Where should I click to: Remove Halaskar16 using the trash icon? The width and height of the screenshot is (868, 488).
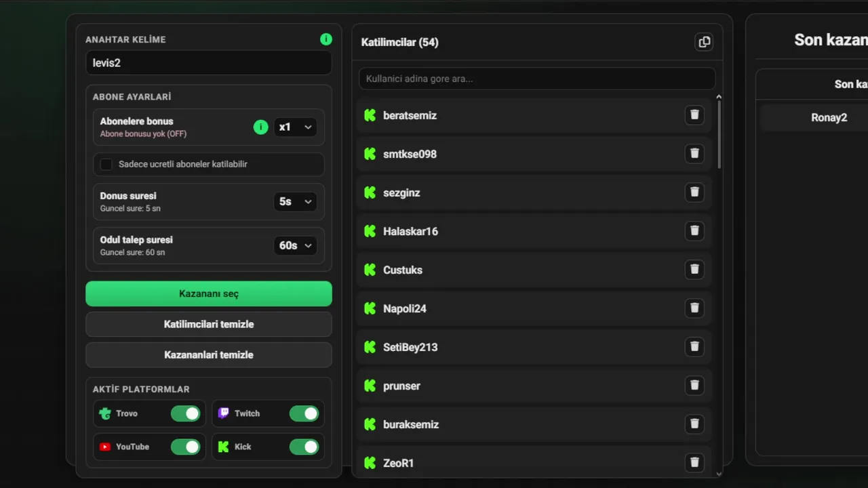[694, 231]
